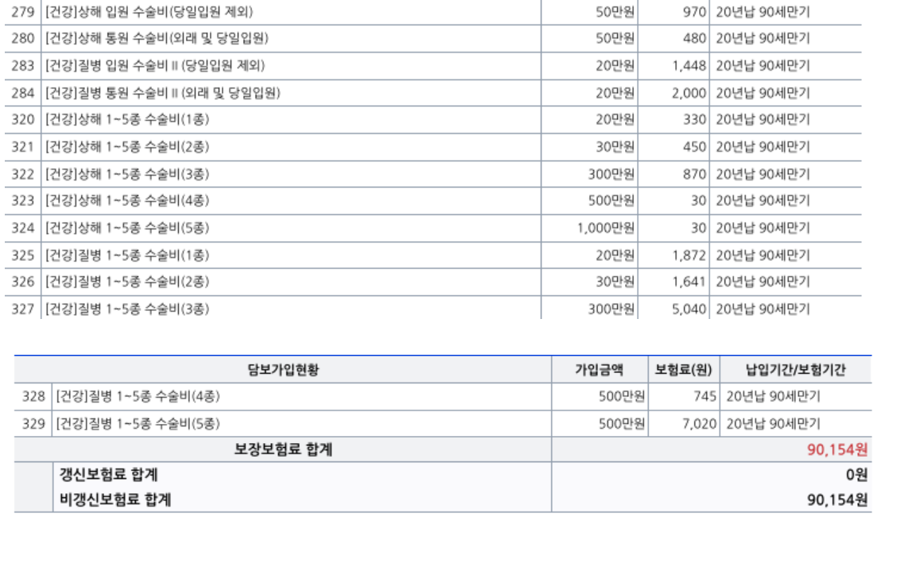Click the "보장보험료 합계" label
The image size is (924, 564).
[283, 449]
